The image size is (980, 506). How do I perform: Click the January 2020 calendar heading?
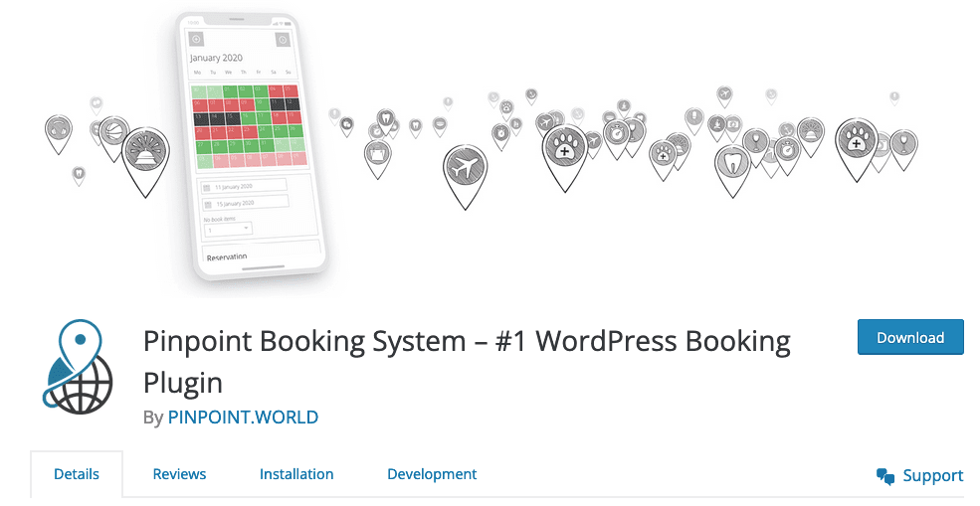point(216,58)
